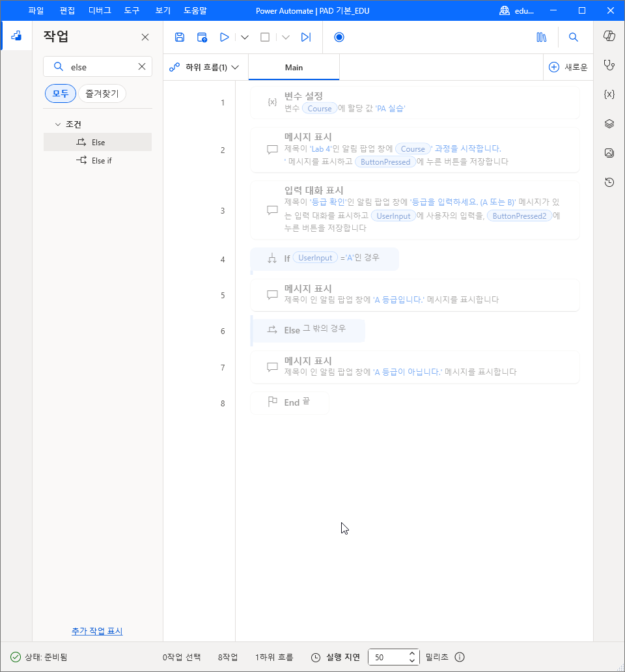Open the Variables pane {x} icon

point(609,94)
